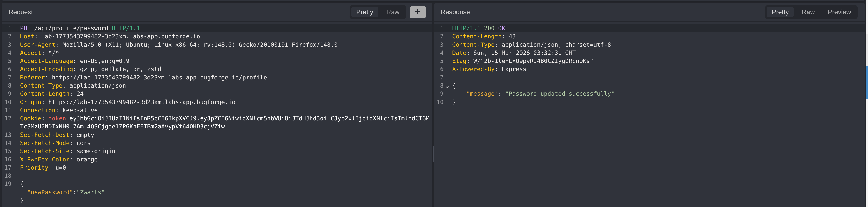Screen dimensions: 868x207
Task: Open the Preview tab in Response panel
Action: pyautogui.click(x=839, y=12)
